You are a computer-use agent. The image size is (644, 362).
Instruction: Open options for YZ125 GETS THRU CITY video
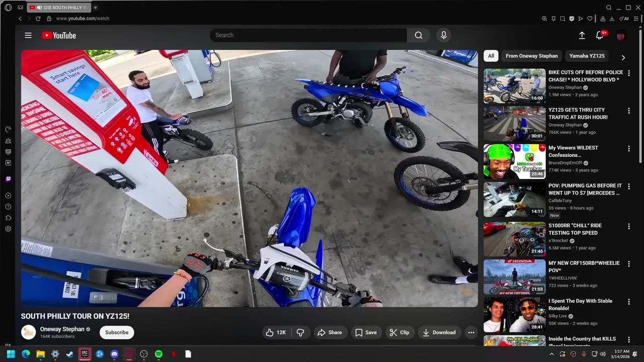coord(628,111)
